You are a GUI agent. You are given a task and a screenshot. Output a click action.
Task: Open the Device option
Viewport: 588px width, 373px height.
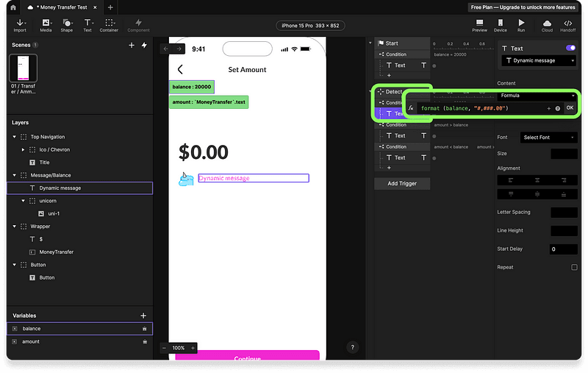[501, 25]
